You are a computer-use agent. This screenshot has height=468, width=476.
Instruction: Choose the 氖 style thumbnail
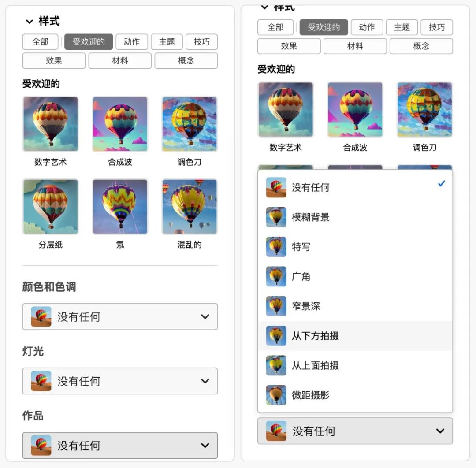[120, 207]
